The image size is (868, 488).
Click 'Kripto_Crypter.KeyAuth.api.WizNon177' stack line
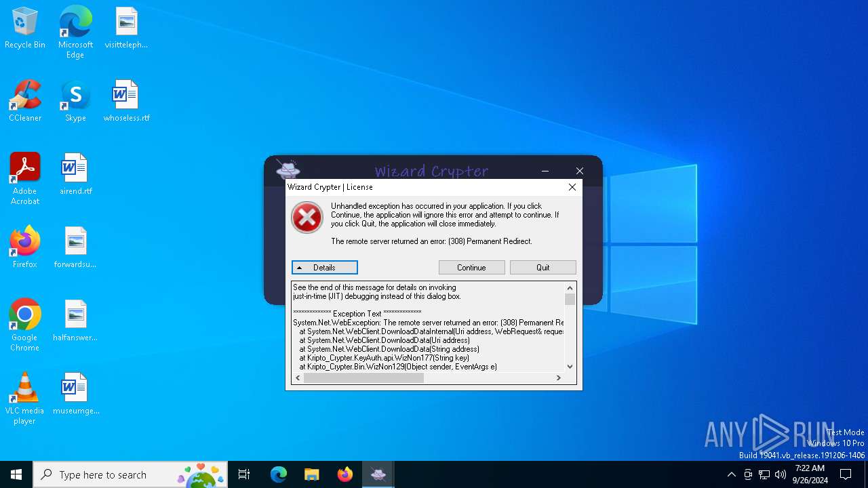click(x=384, y=358)
